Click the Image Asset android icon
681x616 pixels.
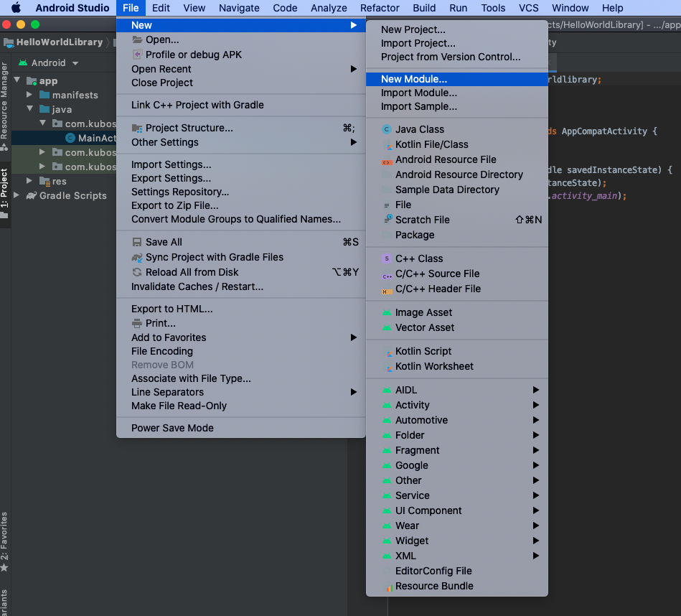tap(387, 313)
